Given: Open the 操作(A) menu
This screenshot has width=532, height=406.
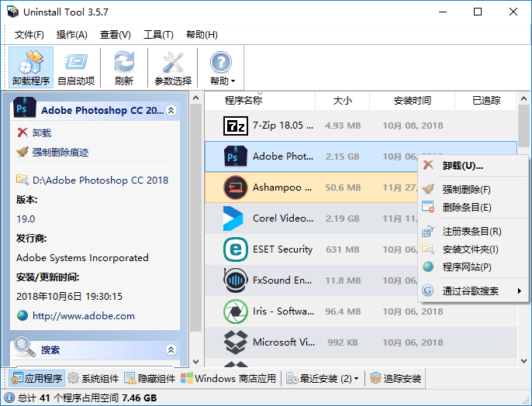Looking at the screenshot, I should coord(72,35).
